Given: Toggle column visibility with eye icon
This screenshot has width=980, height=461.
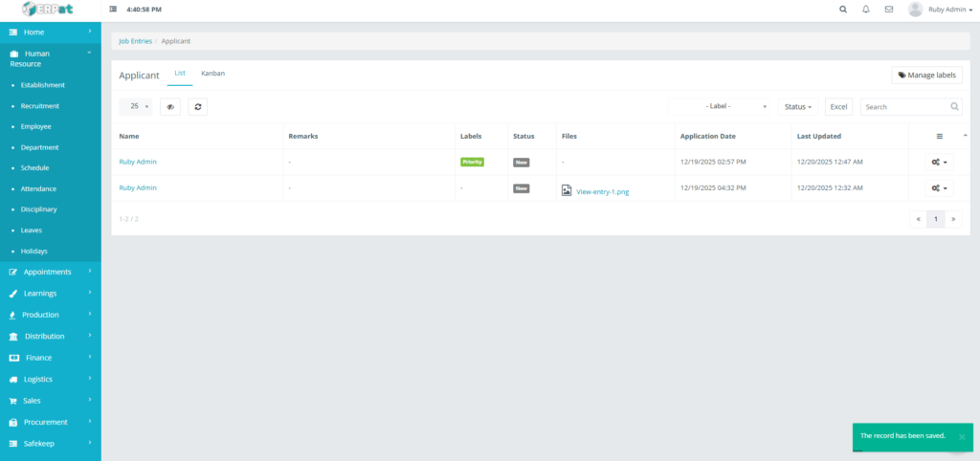Looking at the screenshot, I should click(170, 107).
